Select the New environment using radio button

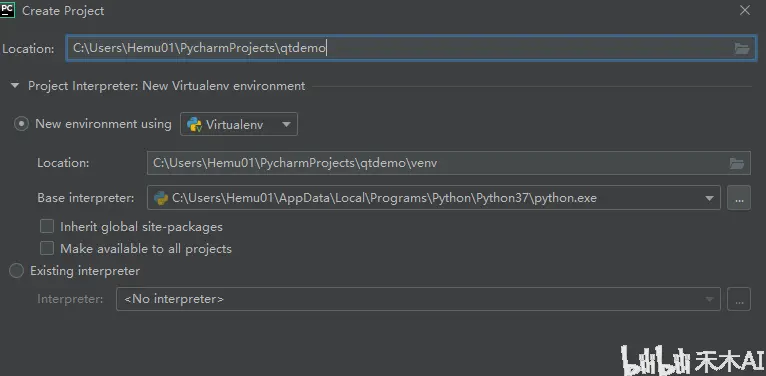(x=21, y=124)
